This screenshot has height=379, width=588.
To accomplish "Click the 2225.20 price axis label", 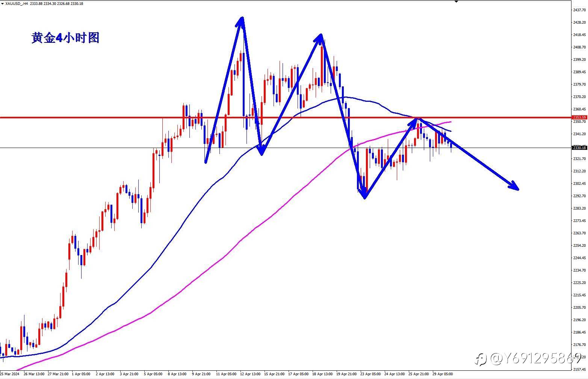I will click(x=580, y=283).
